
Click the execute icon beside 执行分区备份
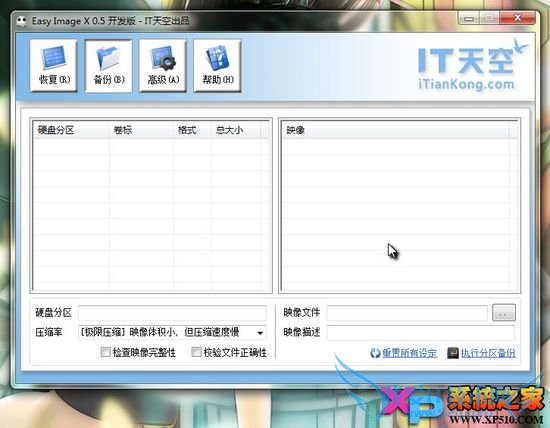(x=453, y=353)
